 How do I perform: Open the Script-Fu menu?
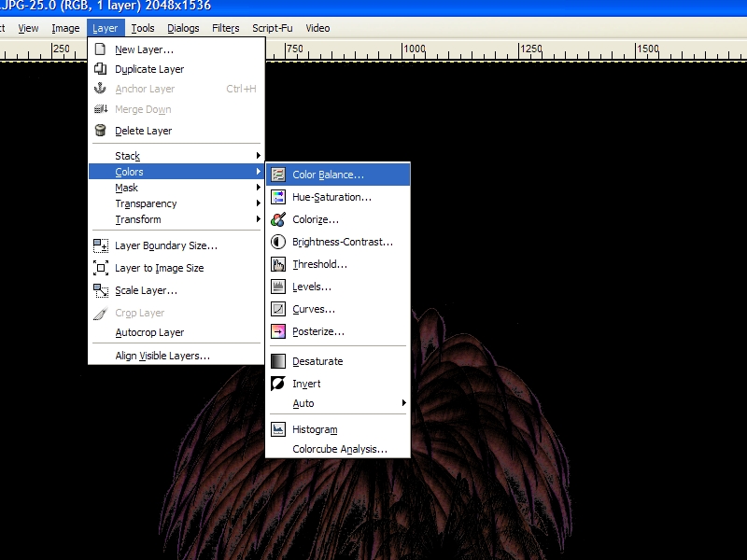tap(272, 28)
